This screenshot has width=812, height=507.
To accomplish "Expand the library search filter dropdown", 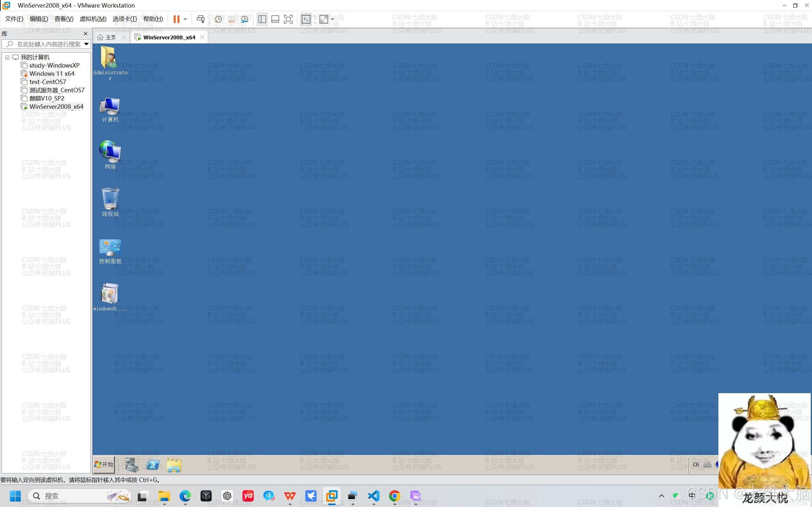I will 86,44.
